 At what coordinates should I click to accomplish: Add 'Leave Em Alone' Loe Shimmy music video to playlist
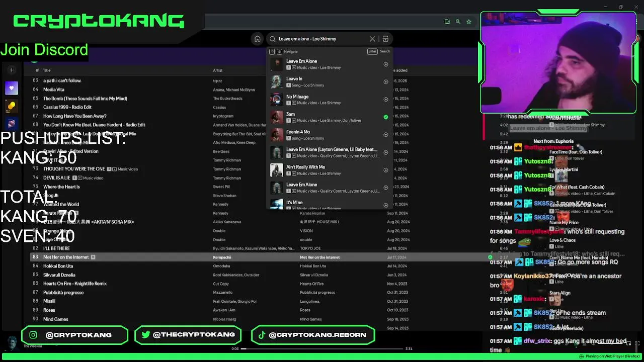click(x=386, y=64)
